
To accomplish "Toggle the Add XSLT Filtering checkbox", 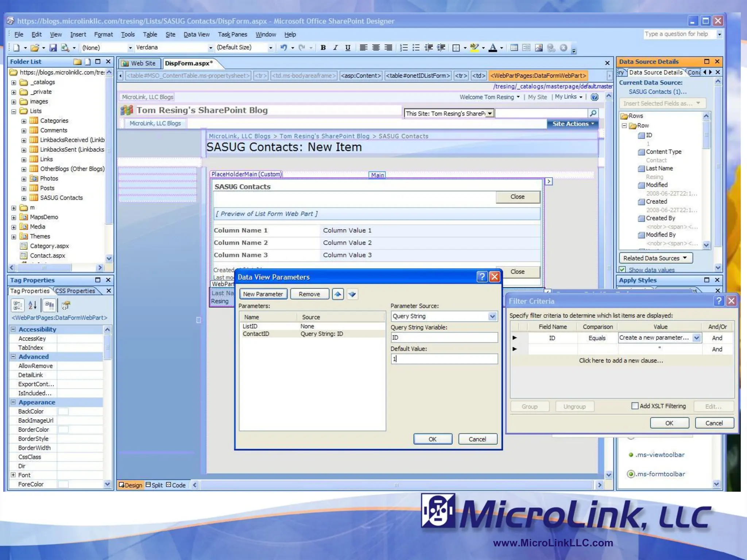I will tap(635, 406).
